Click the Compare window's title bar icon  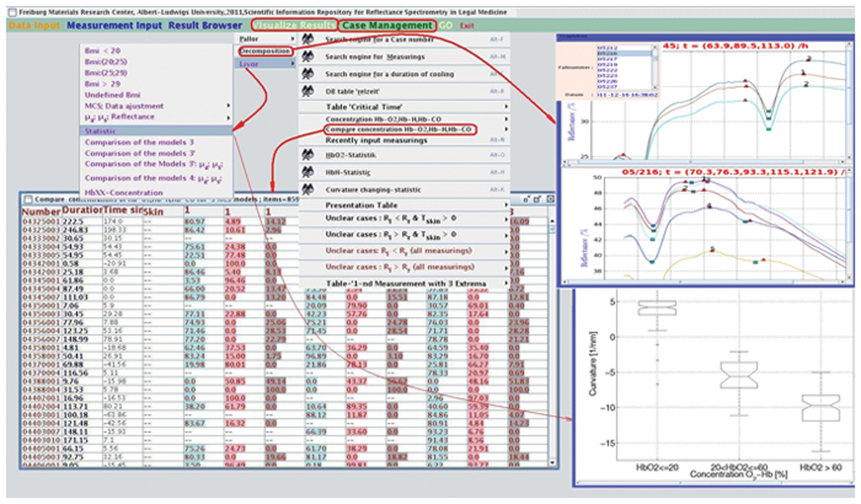click(x=28, y=199)
